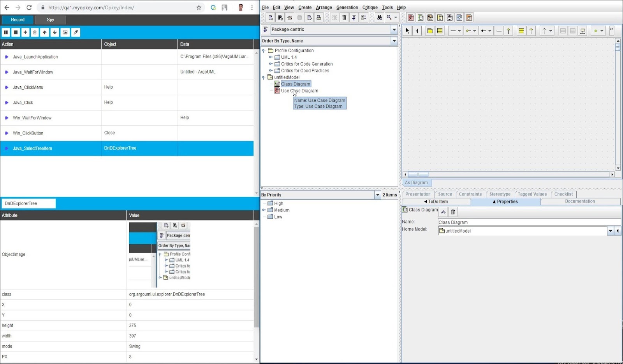623x364 pixels.
Task: Open the Presentation tab
Action: tap(418, 194)
